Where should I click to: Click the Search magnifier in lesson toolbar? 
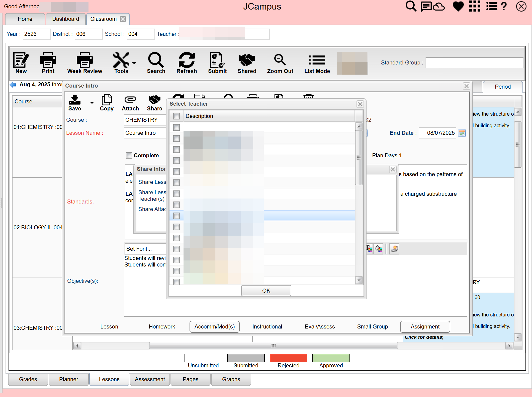(x=156, y=63)
